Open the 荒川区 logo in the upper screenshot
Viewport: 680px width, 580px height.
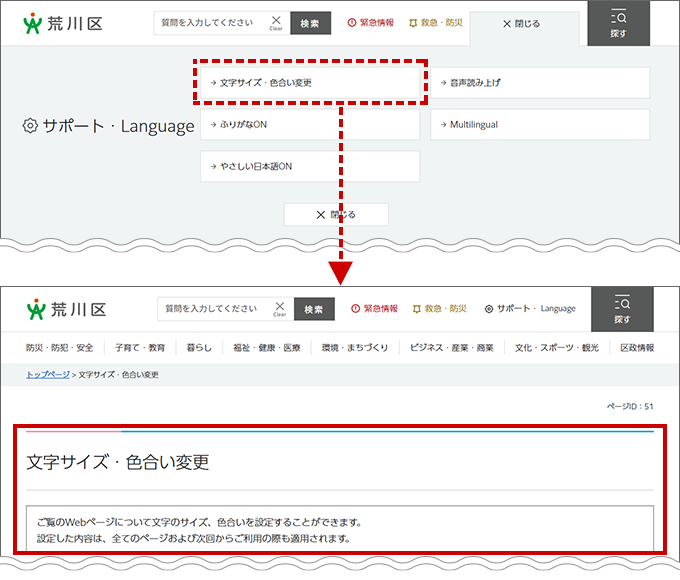[63, 23]
